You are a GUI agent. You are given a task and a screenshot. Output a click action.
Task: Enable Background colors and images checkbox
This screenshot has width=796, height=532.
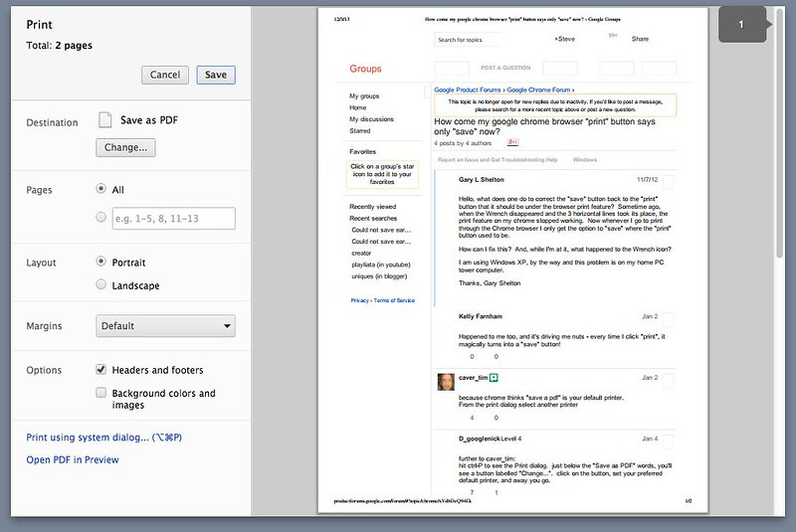point(101,393)
